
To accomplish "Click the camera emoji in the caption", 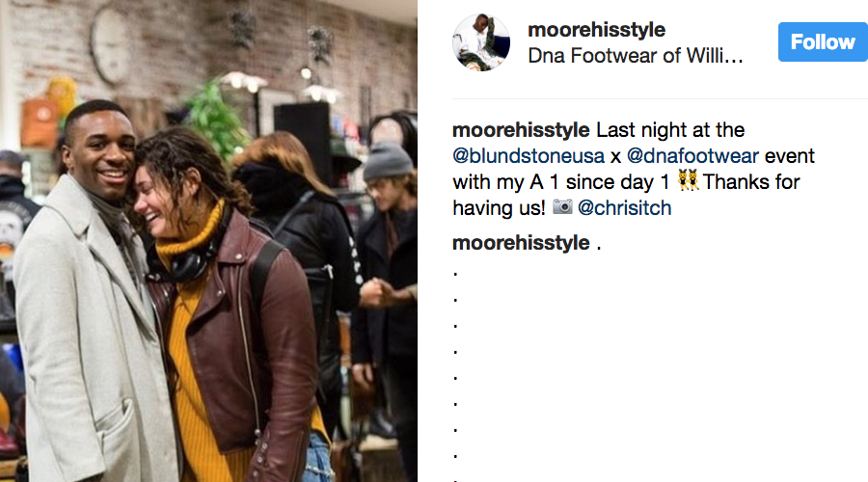I will [x=562, y=207].
